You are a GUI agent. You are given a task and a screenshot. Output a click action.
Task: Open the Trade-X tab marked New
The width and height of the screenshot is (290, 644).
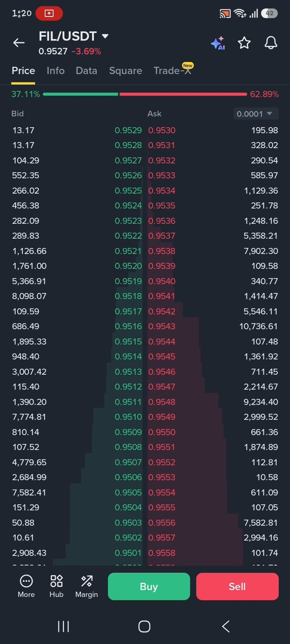173,70
